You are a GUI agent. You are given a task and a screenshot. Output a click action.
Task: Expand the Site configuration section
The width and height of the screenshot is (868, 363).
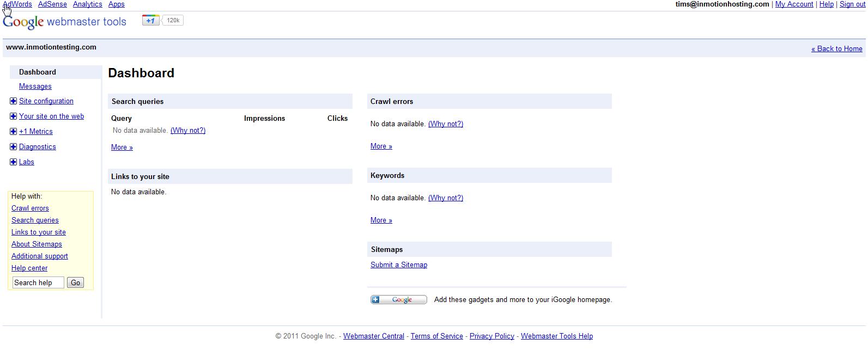tap(14, 101)
